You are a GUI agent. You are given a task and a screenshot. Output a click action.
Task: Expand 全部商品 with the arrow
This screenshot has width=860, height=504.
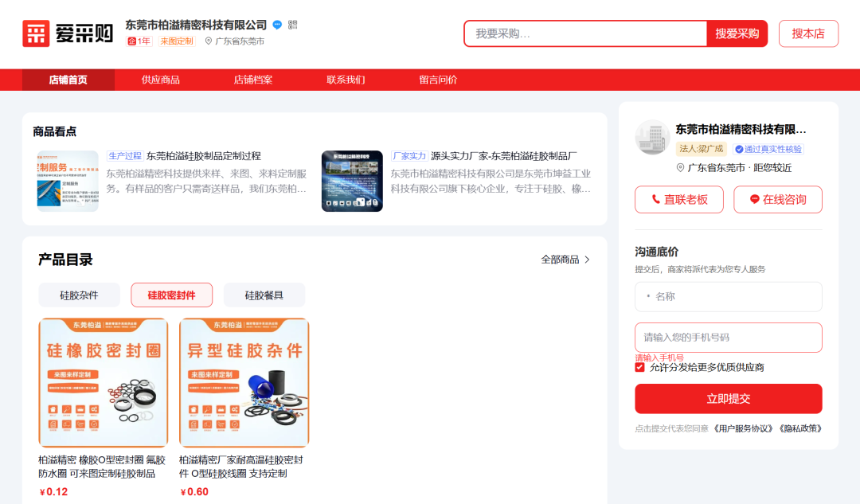(565, 260)
